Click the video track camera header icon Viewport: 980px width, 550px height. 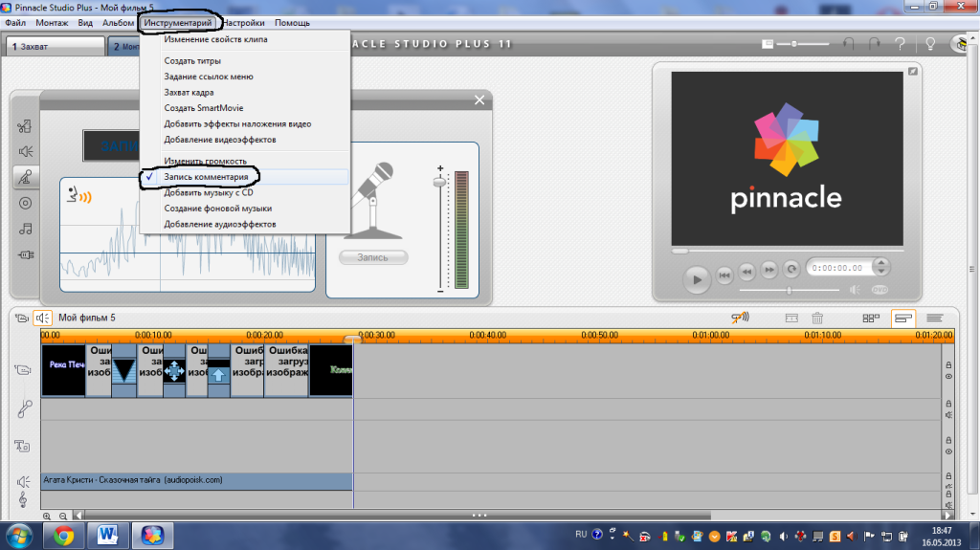[x=23, y=370]
